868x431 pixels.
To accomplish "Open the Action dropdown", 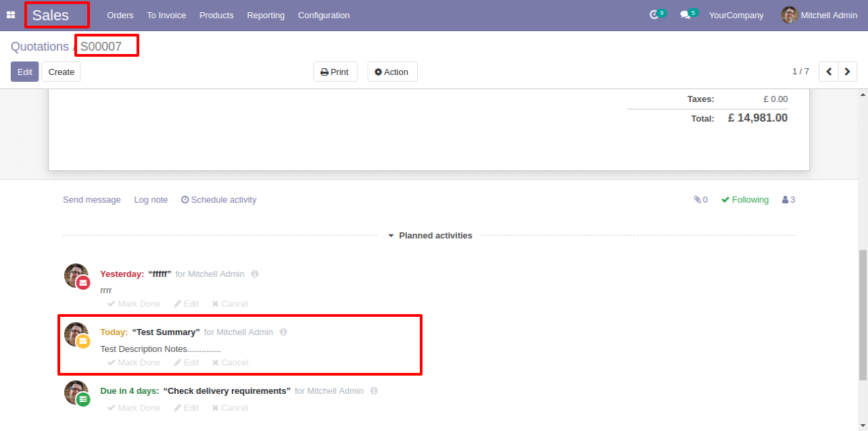I will tap(392, 72).
